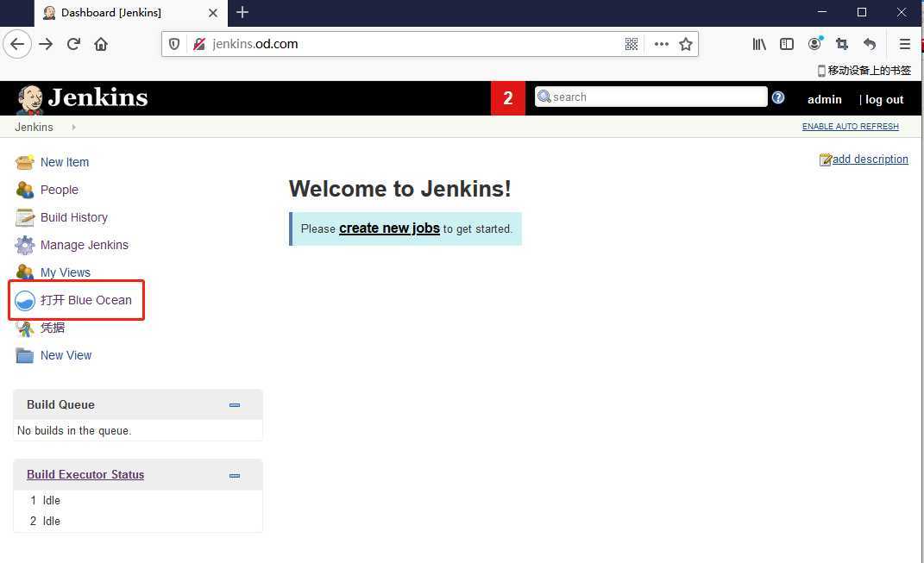Screen dimensions: 924x563
Task: Click the Build History notepad icon
Action: [24, 217]
